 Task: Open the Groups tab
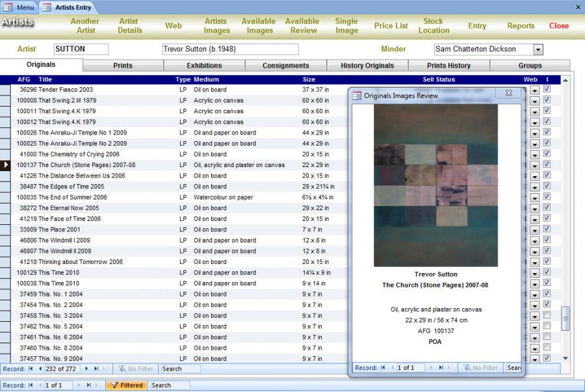click(530, 65)
